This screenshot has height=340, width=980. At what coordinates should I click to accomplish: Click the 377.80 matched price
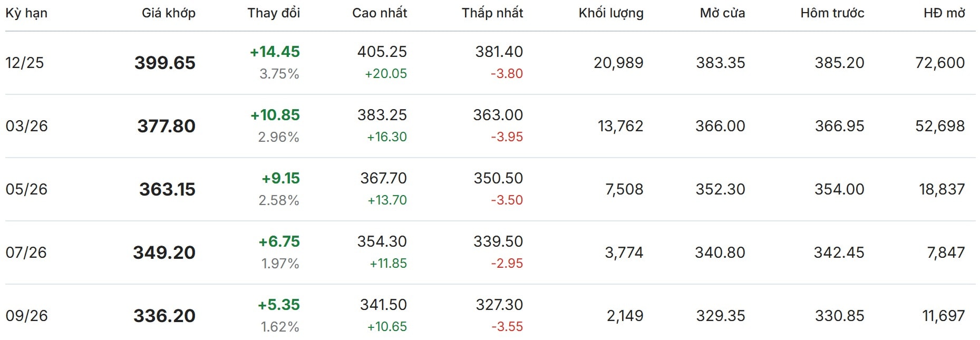click(166, 126)
